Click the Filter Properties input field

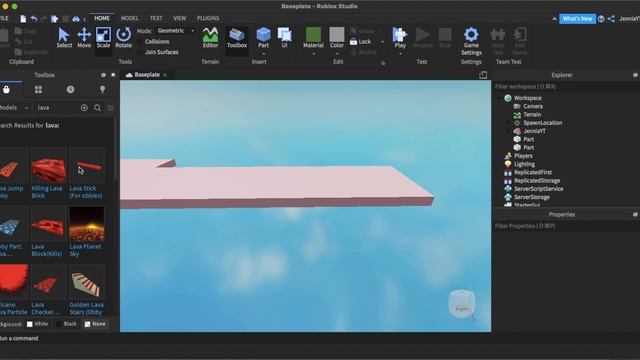[x=566, y=226]
